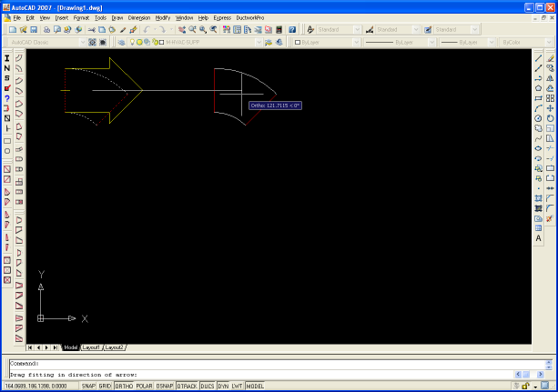Open the ByLayer lineweight dropdown
Viewport: 558px width, 392px height.
point(492,43)
